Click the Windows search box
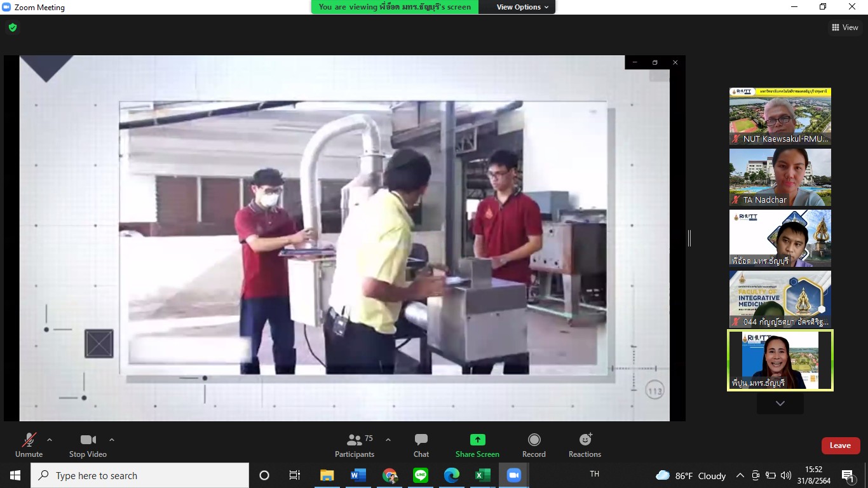Screen dimensions: 868x488 [x=140, y=475]
